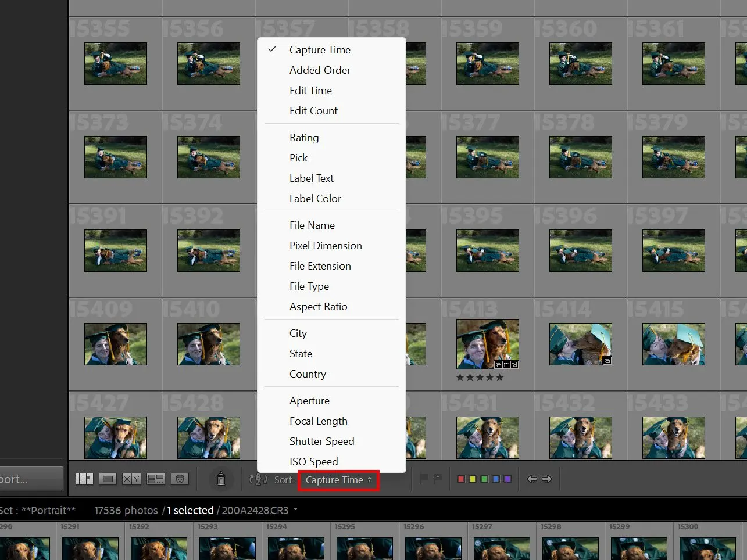Apply the red color label

coord(460,479)
